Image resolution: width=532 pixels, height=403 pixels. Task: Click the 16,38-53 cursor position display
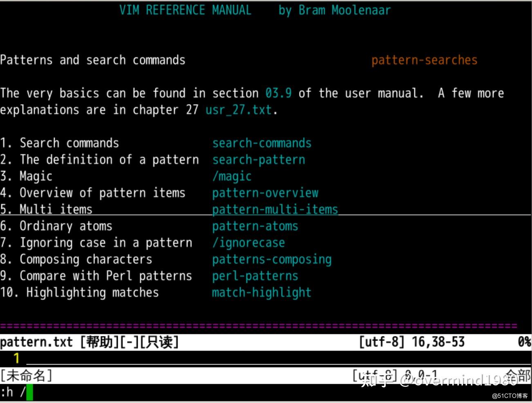point(438,342)
